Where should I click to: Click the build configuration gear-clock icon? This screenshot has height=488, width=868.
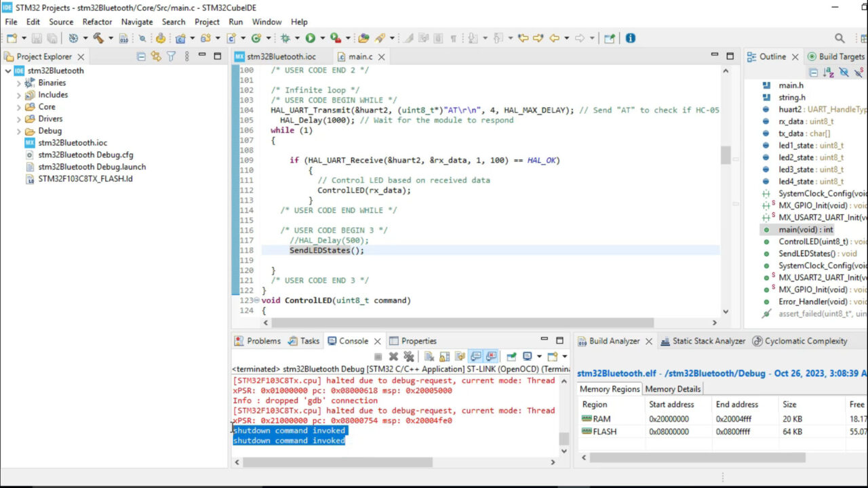[x=73, y=39]
